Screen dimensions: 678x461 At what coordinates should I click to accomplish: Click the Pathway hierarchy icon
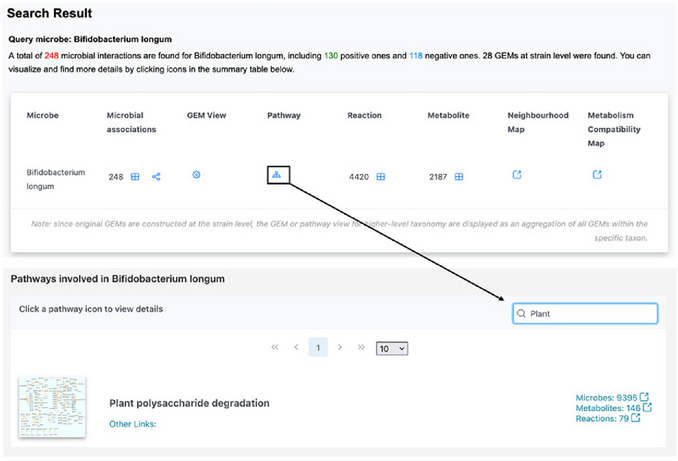pos(277,175)
